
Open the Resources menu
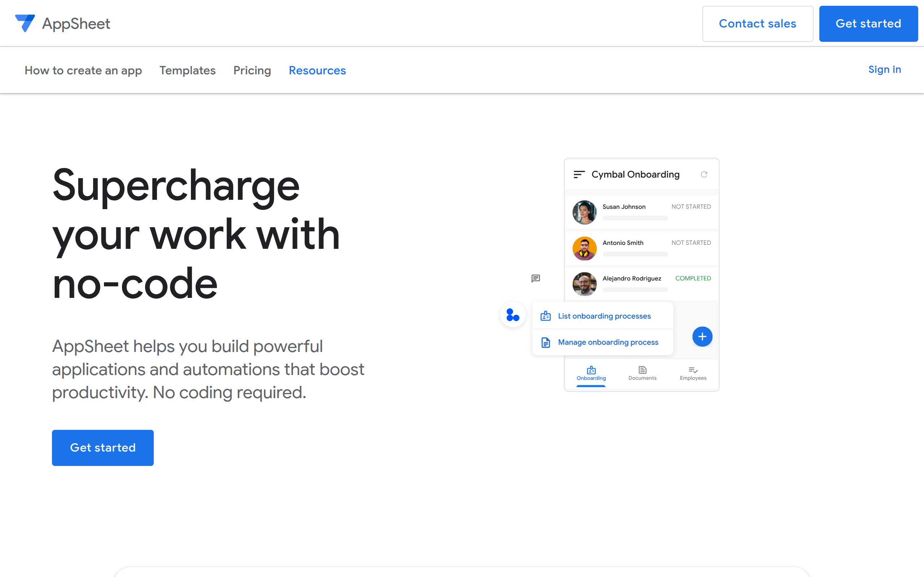[x=317, y=70]
